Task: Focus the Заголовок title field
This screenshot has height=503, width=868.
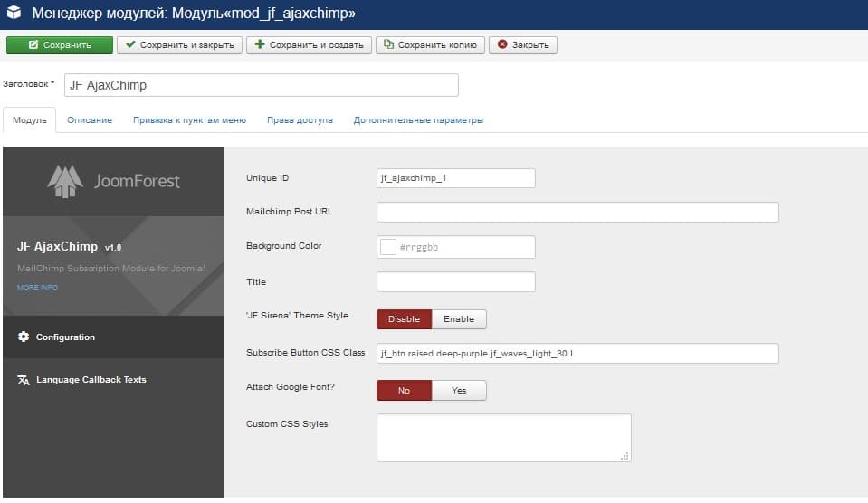Action: pos(262,85)
